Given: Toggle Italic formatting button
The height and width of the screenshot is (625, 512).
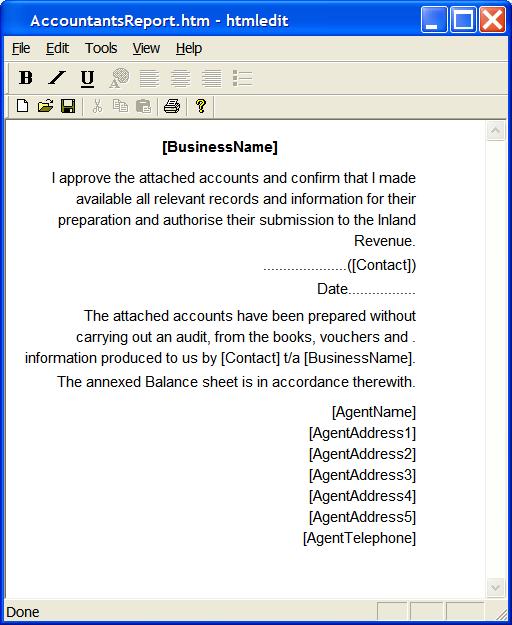Looking at the screenshot, I should (57, 78).
